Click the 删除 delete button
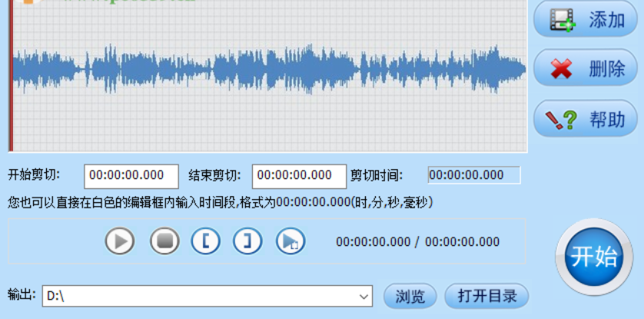The image size is (644, 319). coord(586,68)
